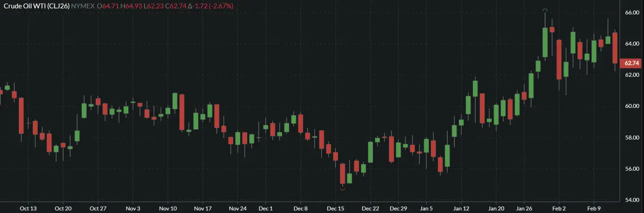Select the last red candle on the far right
The width and height of the screenshot is (644, 213).
[x=615, y=48]
